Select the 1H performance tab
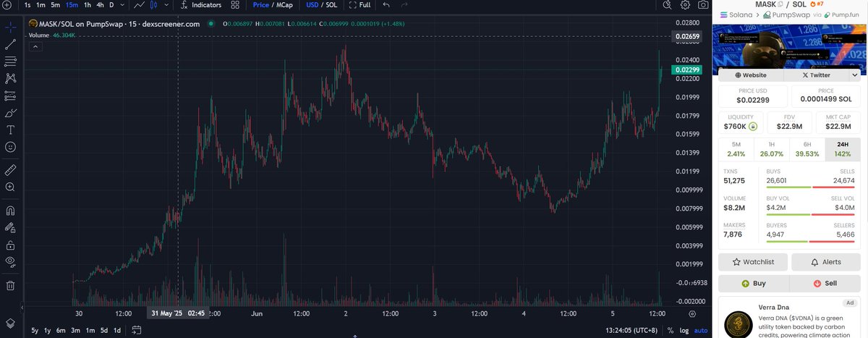868x338 pixels. tap(771, 148)
